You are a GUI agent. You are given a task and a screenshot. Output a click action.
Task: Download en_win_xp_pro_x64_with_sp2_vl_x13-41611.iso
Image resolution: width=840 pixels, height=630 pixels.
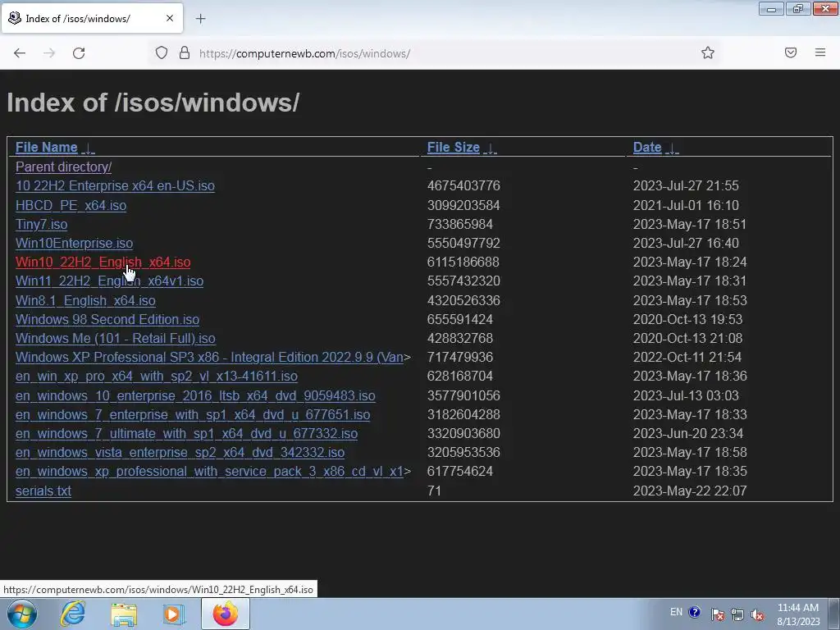[x=157, y=376]
